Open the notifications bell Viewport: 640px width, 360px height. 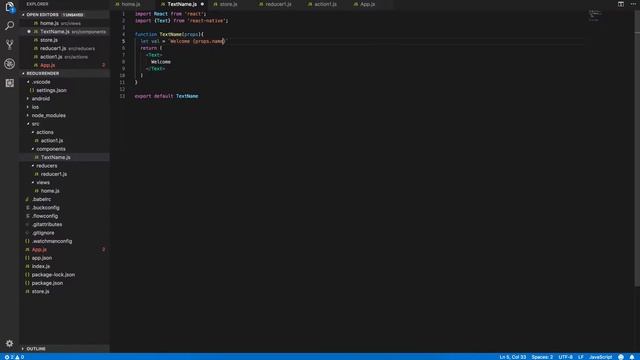(632, 357)
